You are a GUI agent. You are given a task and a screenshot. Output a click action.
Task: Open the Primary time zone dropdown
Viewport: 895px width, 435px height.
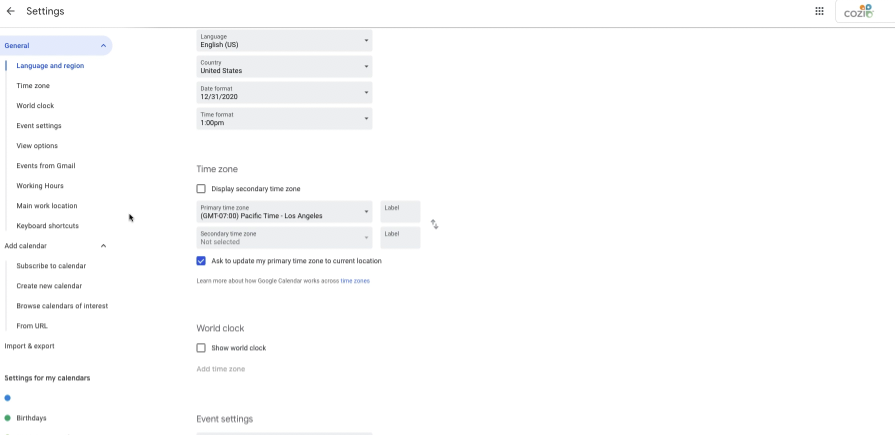pos(284,212)
